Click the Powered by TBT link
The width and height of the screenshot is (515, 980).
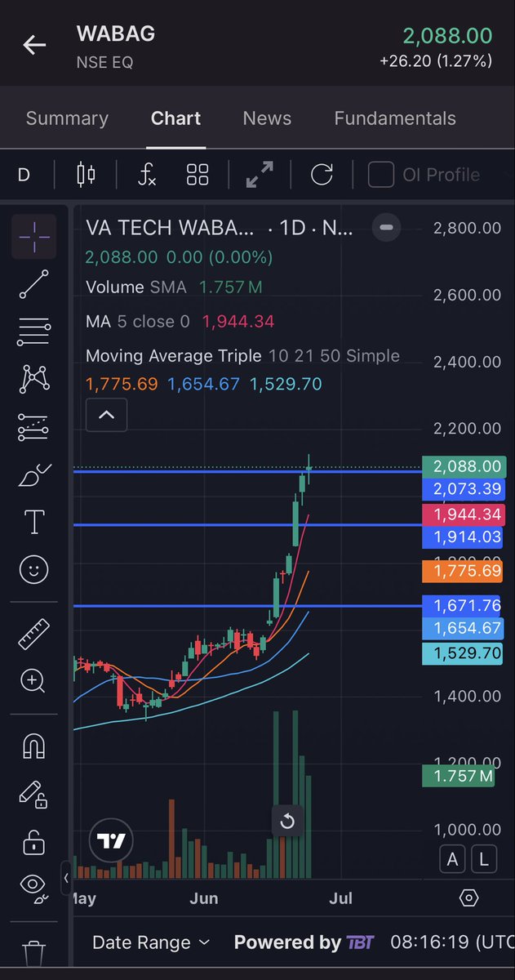(x=304, y=942)
